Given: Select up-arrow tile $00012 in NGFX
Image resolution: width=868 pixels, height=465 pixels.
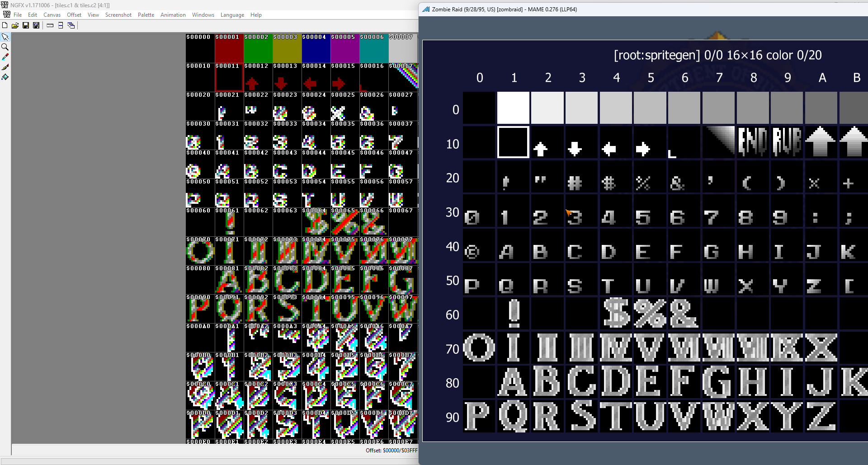Looking at the screenshot, I should coord(258,77).
